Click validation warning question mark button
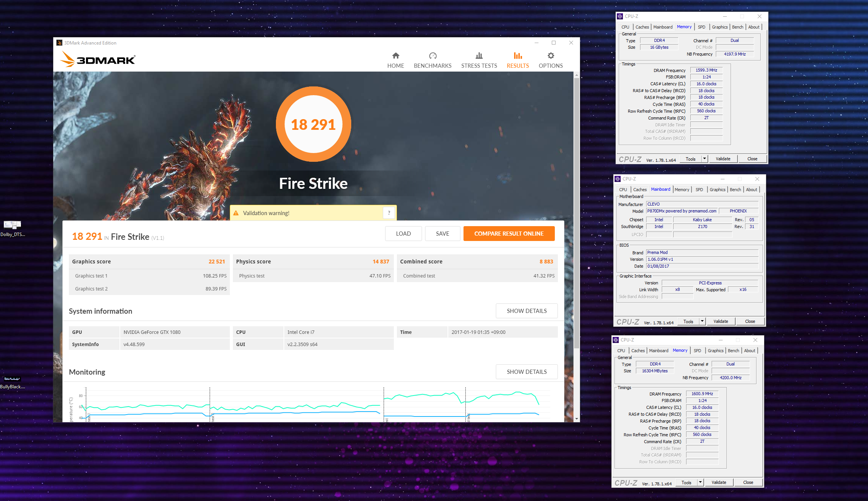Image resolution: width=868 pixels, height=501 pixels. (389, 213)
